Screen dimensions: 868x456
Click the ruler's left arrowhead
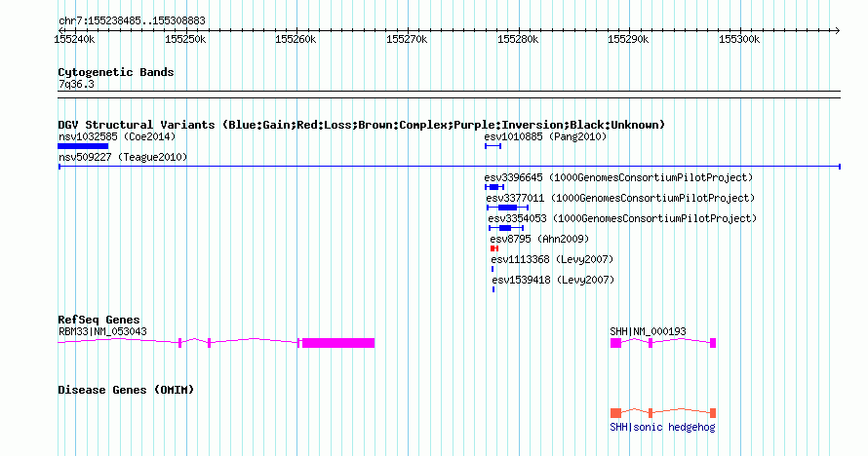click(60, 30)
